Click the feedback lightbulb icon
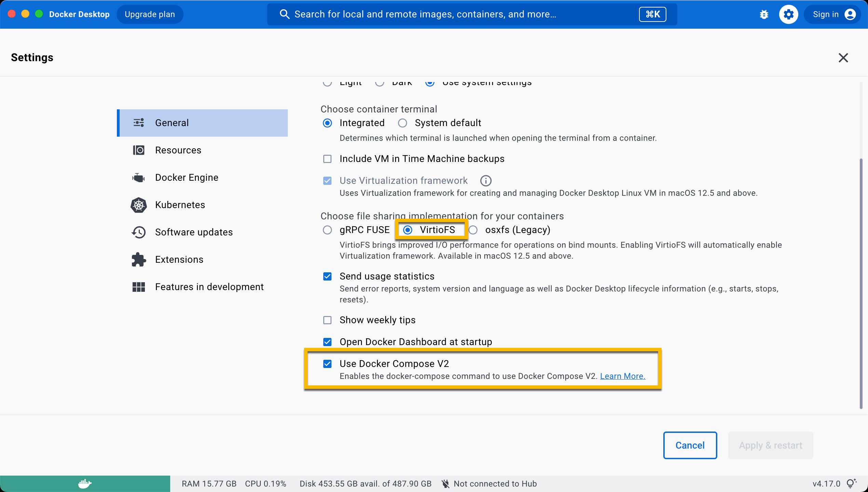 852,483
